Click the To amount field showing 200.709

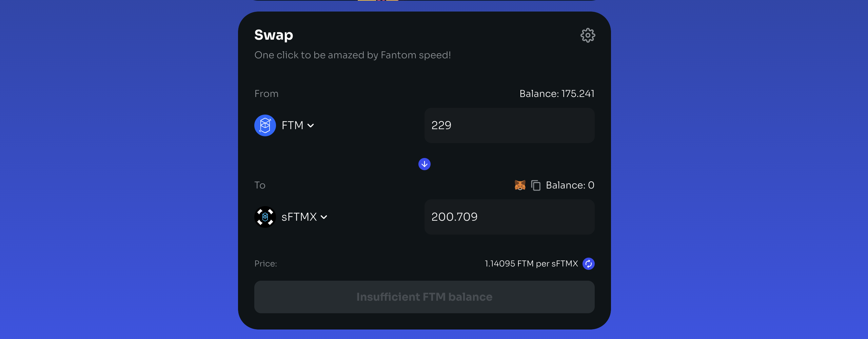click(x=509, y=217)
